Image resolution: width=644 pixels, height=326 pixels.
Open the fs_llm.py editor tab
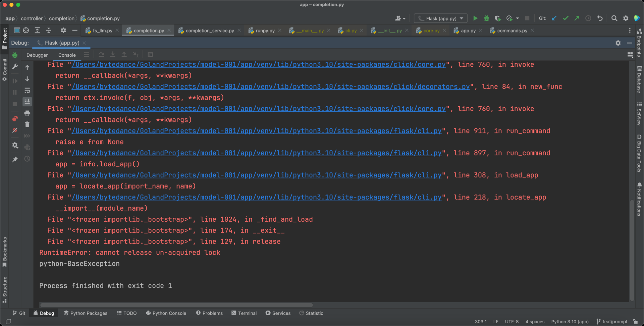(x=102, y=31)
